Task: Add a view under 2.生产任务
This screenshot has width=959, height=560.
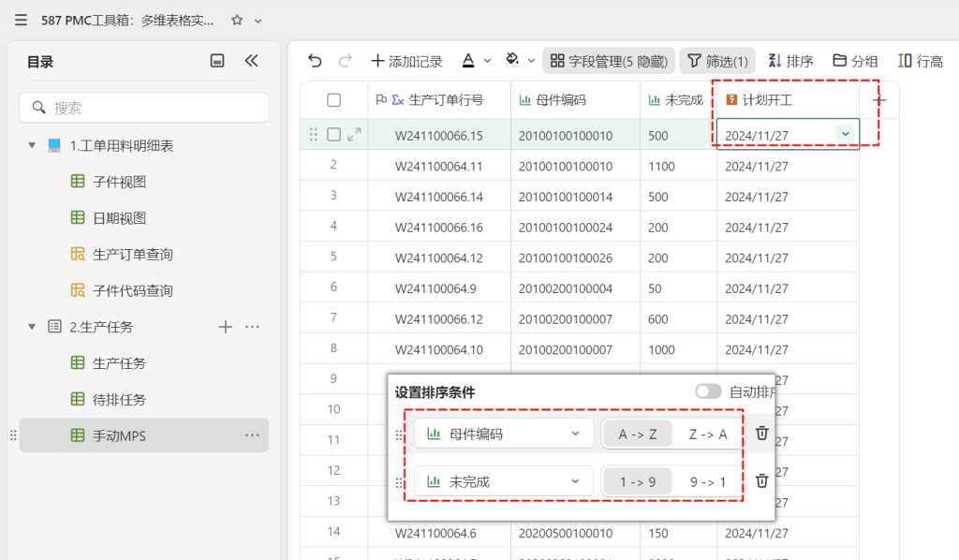Action: click(225, 327)
